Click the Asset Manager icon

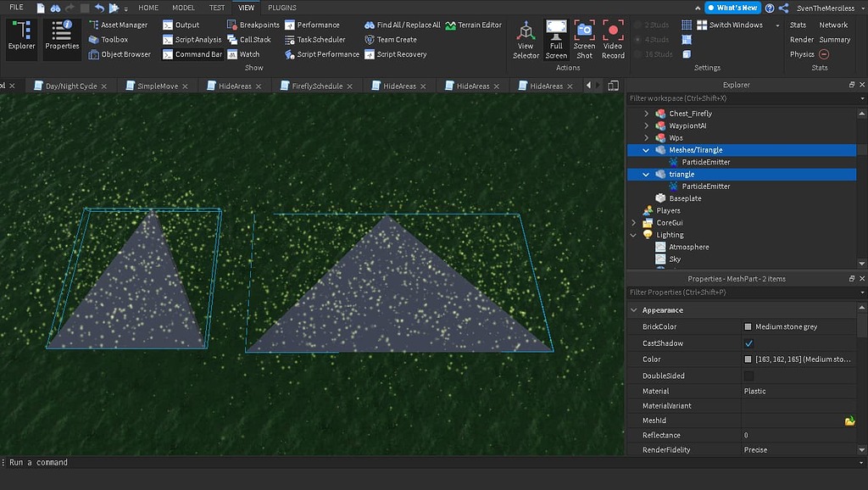coord(94,25)
